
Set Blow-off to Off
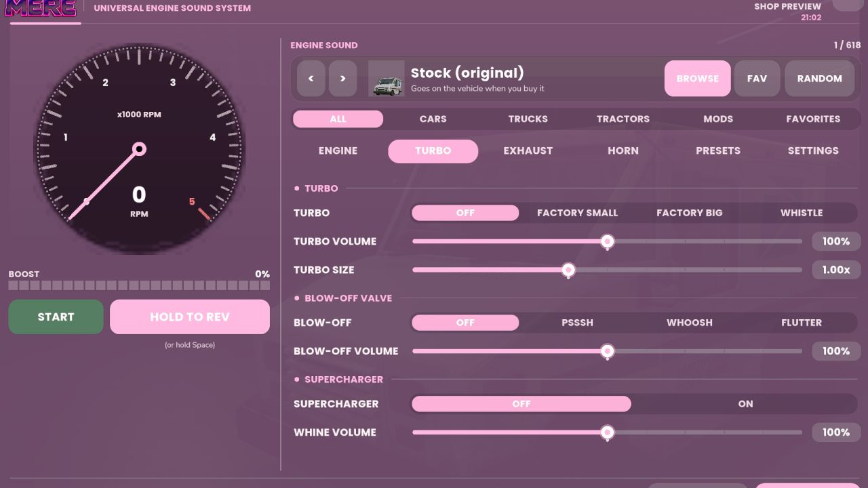(465, 323)
